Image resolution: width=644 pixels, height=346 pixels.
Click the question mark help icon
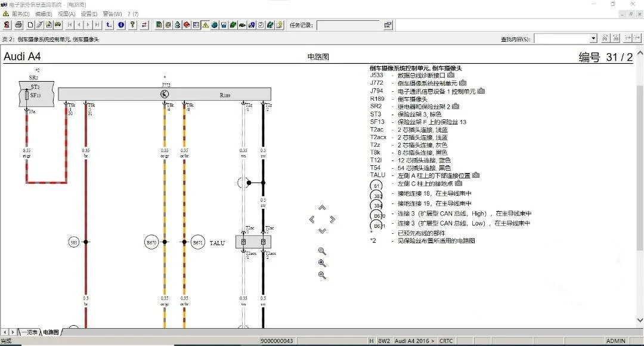click(x=132, y=25)
